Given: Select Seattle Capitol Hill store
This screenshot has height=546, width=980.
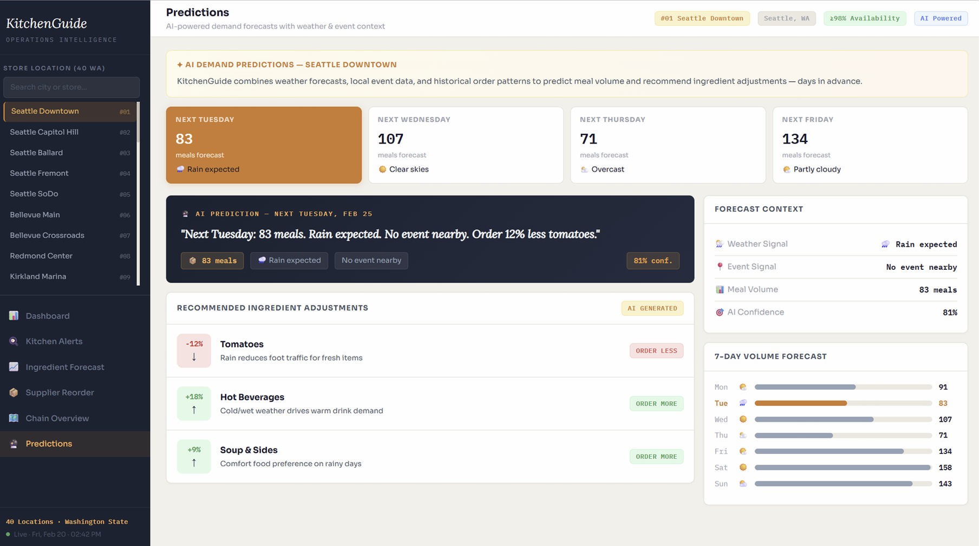Looking at the screenshot, I should pos(70,132).
